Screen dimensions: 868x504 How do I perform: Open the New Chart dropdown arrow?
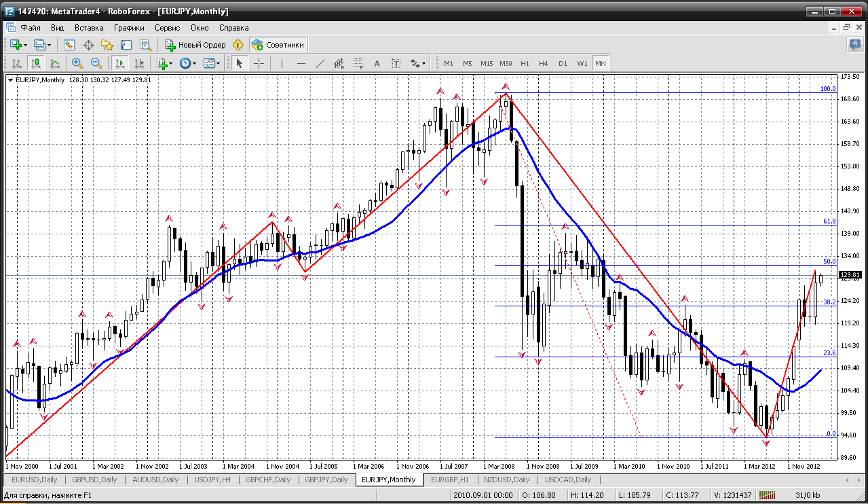point(26,45)
